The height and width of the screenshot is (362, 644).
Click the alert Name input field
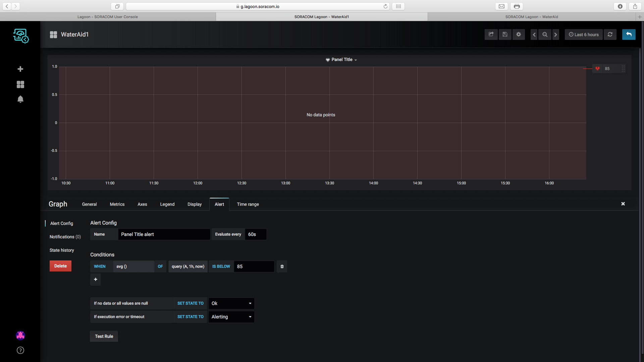(x=164, y=234)
